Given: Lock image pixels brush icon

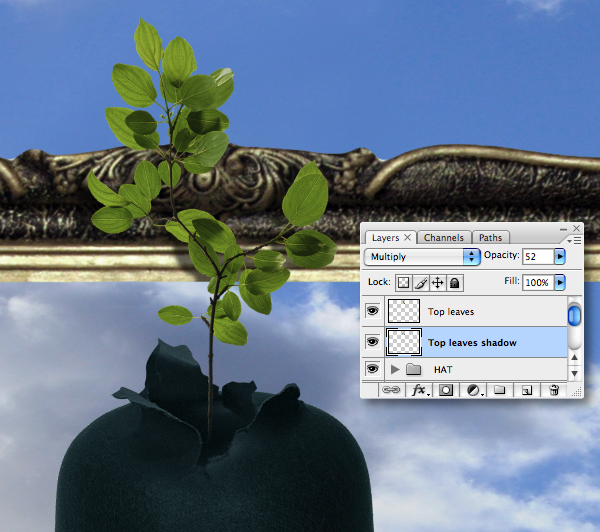Looking at the screenshot, I should [x=421, y=283].
